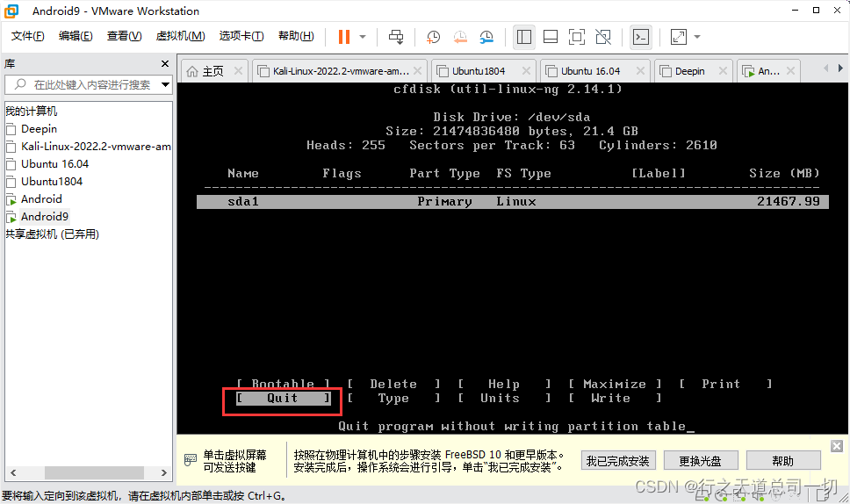Close the Ubuntu 16.04 tab
850x504 pixels.
pyautogui.click(x=640, y=71)
